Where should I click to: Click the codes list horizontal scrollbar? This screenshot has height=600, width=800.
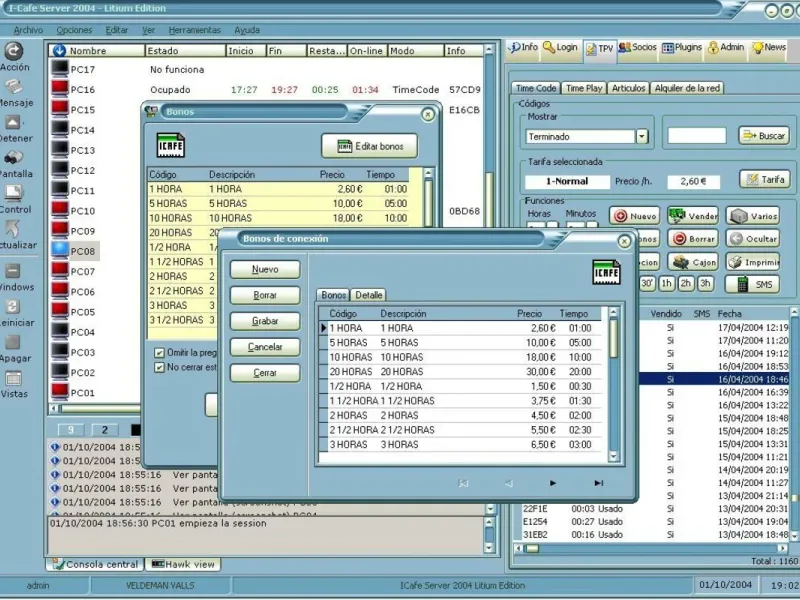coord(652,548)
